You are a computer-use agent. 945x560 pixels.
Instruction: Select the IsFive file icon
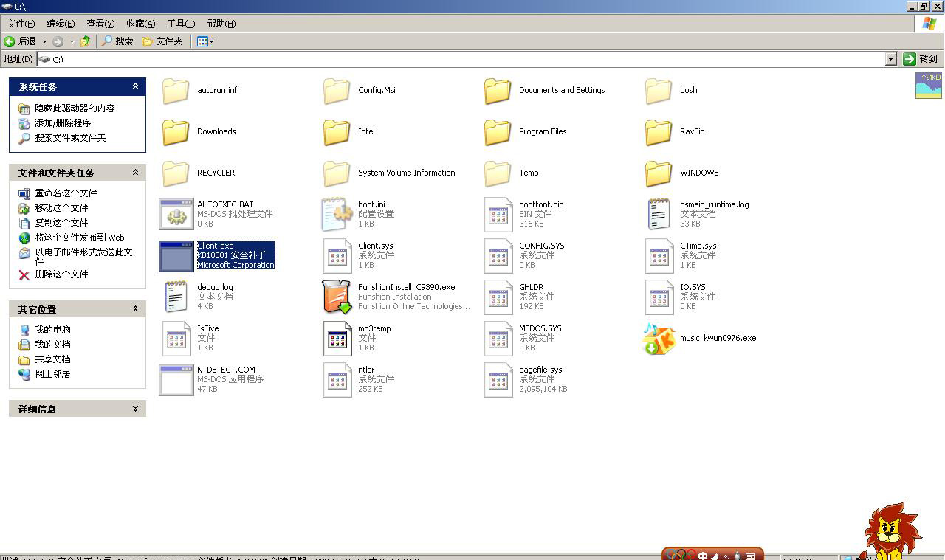point(176,338)
